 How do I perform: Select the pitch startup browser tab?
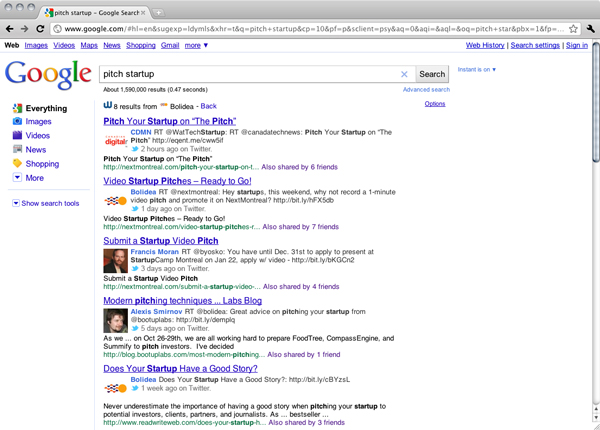(93, 13)
